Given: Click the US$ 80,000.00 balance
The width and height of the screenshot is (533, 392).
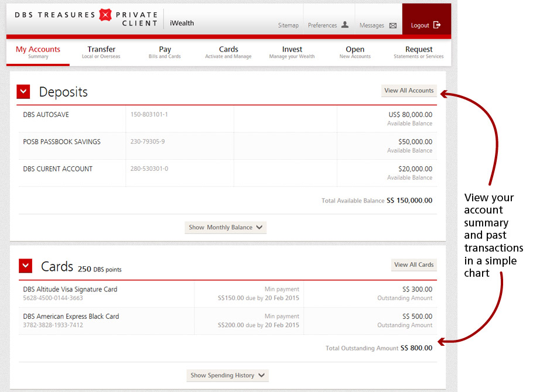Looking at the screenshot, I should click(x=410, y=115).
